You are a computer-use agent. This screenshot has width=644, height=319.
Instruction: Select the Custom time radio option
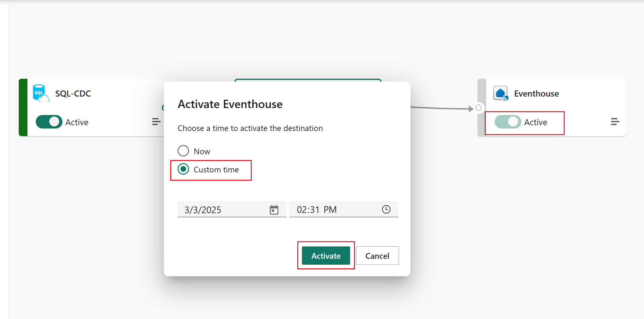click(x=183, y=169)
